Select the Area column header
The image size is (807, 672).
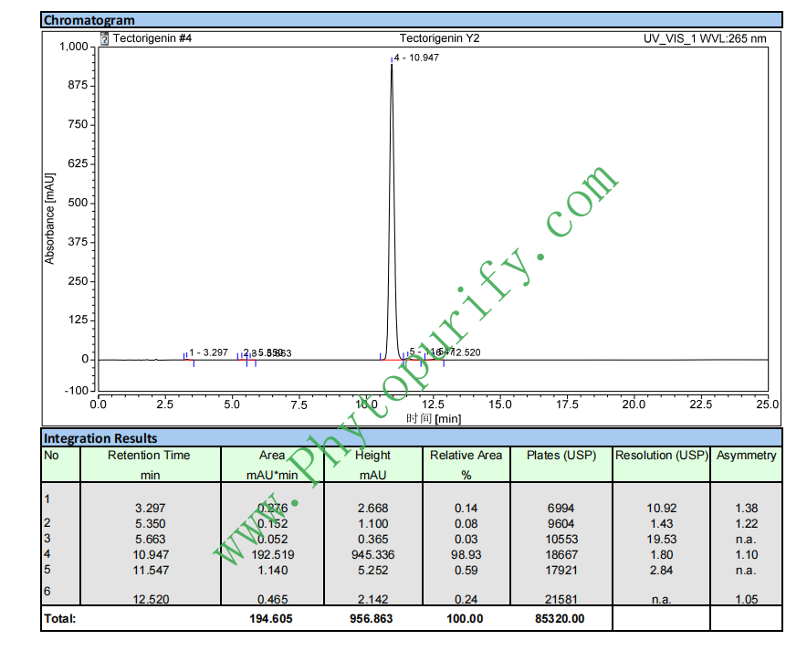[x=272, y=455]
